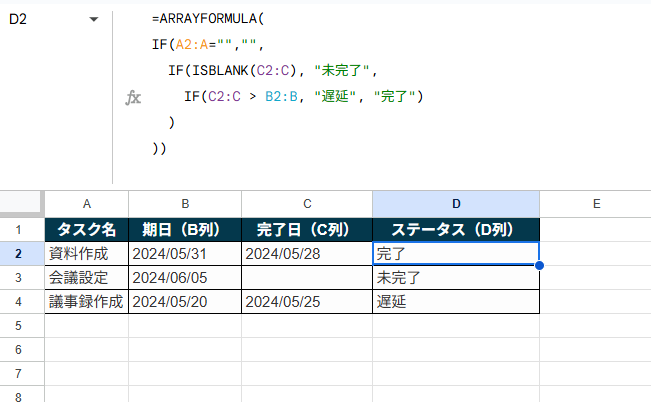Click the B2:B reference in the formula
Image resolution: width=651 pixels, height=402 pixels.
(x=281, y=97)
